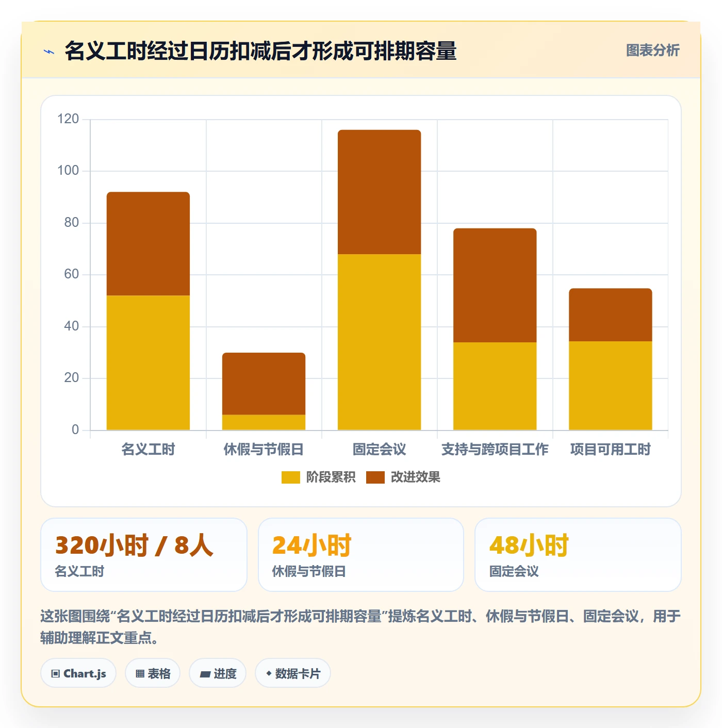Click the brown segment of the 休假与节假日 bar

[x=264, y=384]
